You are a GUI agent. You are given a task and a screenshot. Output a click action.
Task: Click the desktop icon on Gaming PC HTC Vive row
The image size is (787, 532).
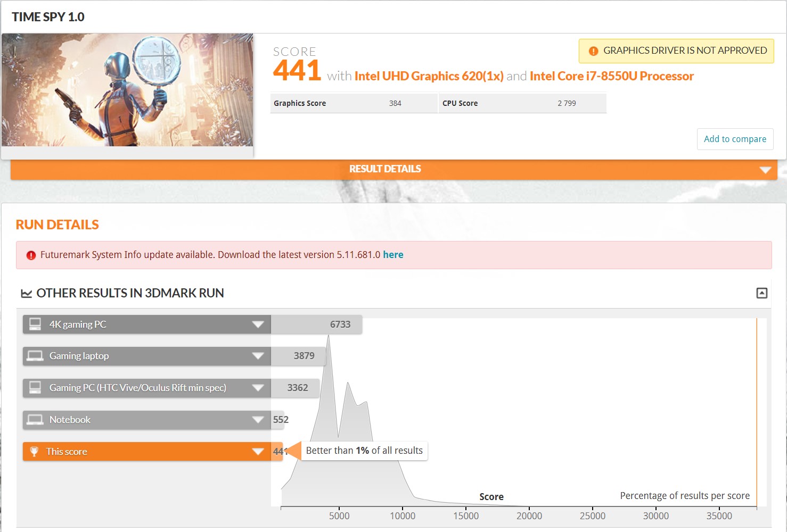point(35,388)
